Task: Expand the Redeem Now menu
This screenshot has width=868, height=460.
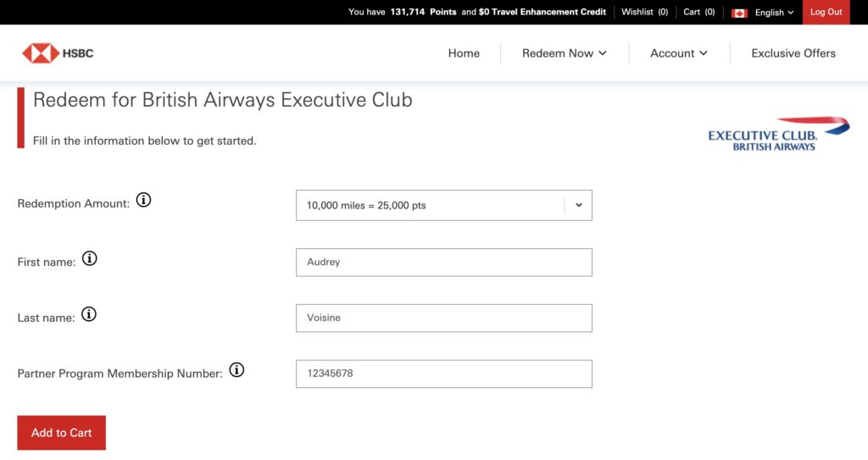Action: pyautogui.click(x=564, y=53)
